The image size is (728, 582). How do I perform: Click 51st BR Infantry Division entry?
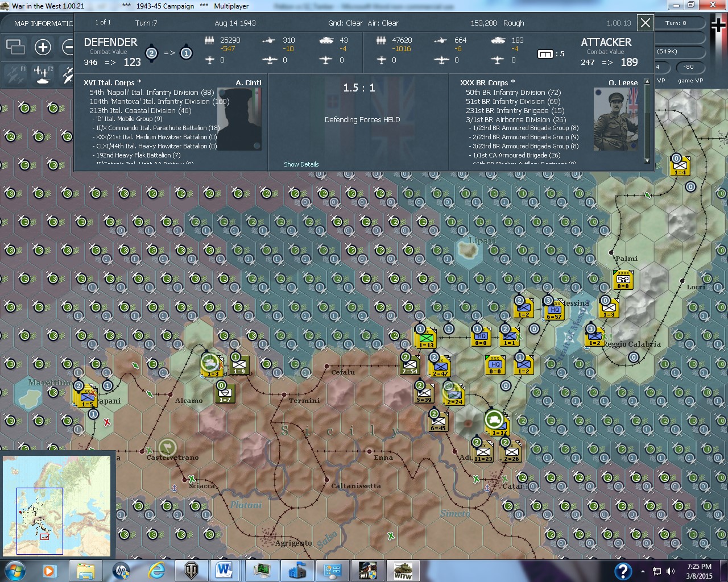point(513,101)
